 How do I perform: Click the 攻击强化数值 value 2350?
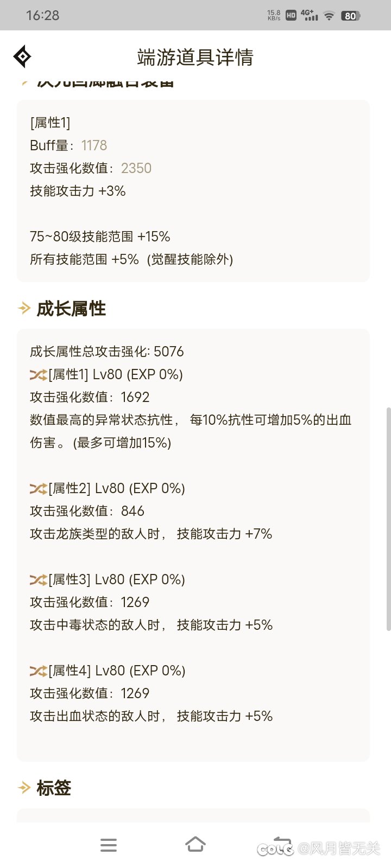[x=136, y=168]
